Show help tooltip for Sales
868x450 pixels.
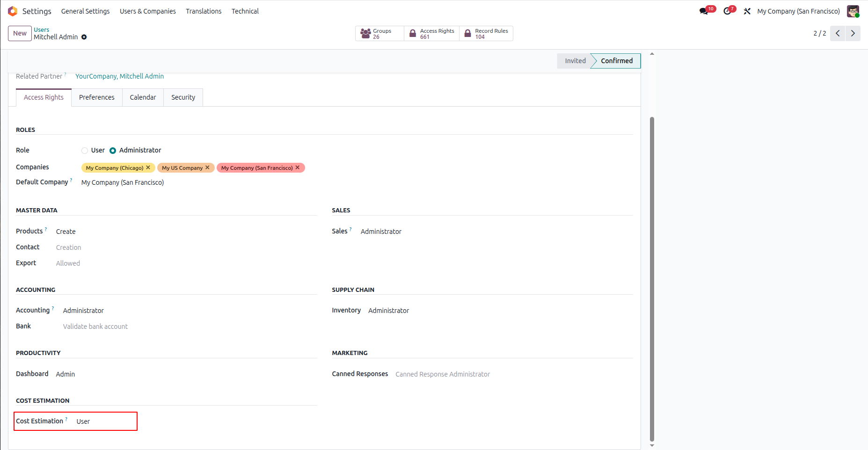click(350, 229)
